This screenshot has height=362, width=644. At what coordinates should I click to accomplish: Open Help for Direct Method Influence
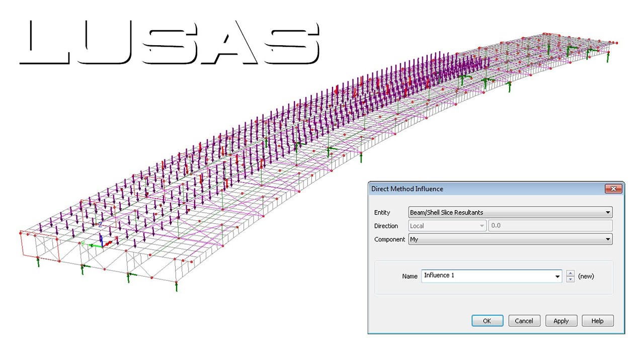pos(598,321)
